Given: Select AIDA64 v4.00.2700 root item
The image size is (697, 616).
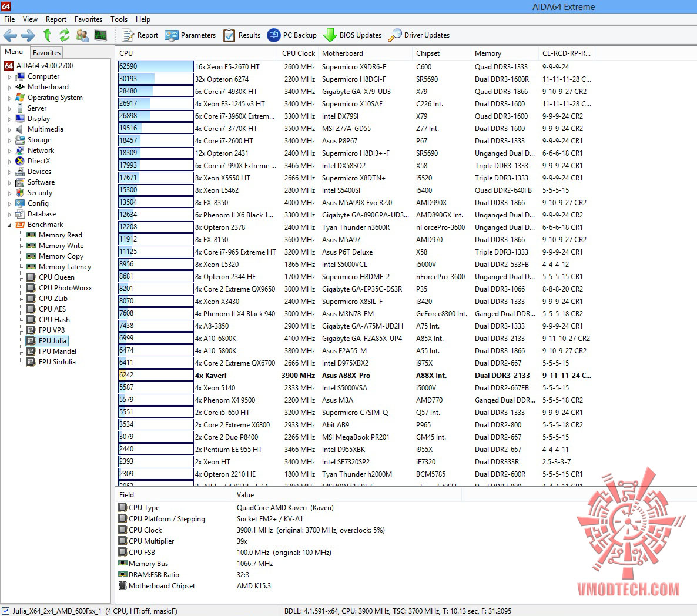Looking at the screenshot, I should 39,65.
